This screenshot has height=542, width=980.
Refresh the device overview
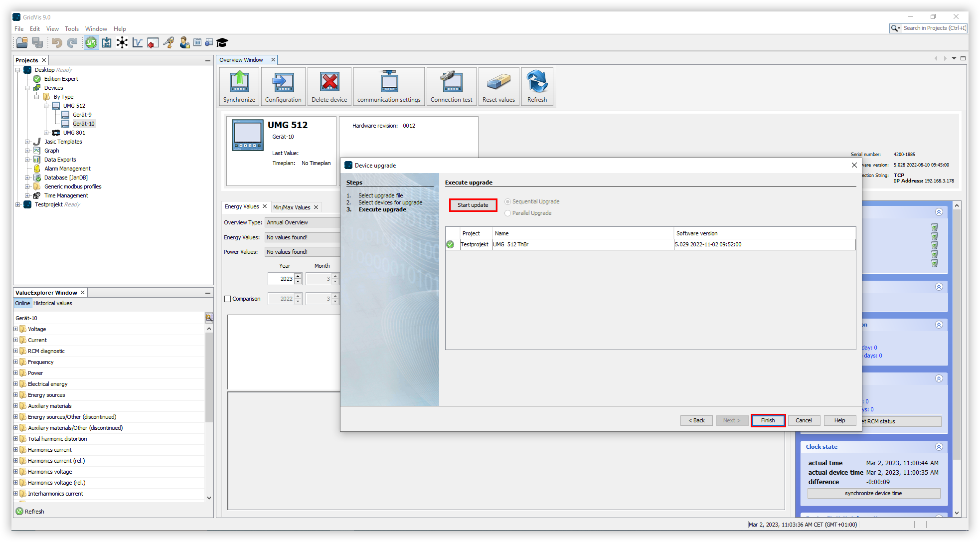(537, 86)
